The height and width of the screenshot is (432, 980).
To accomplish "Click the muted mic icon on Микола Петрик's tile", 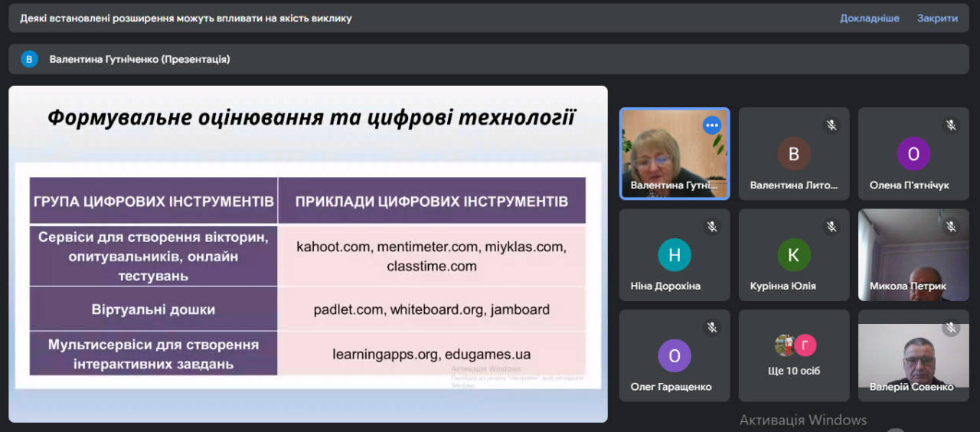I will 951,226.
